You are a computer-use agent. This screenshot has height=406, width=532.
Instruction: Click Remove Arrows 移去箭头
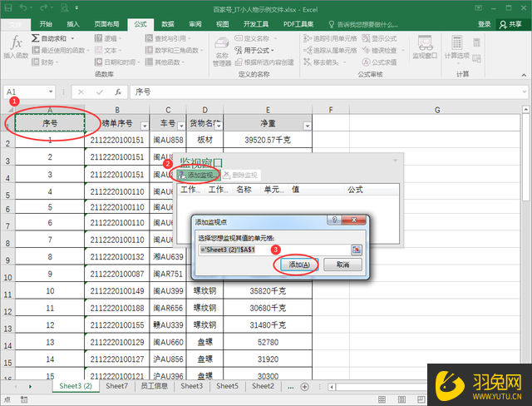[x=325, y=62]
